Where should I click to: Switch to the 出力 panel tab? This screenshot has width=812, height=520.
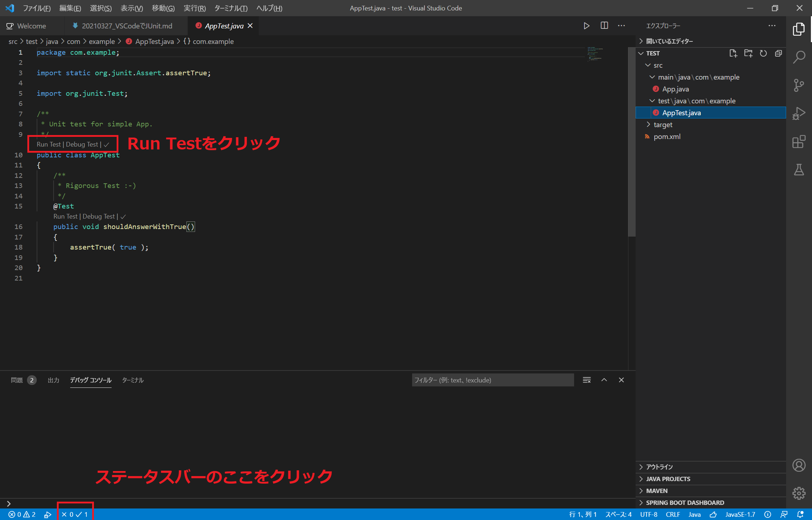coord(53,380)
